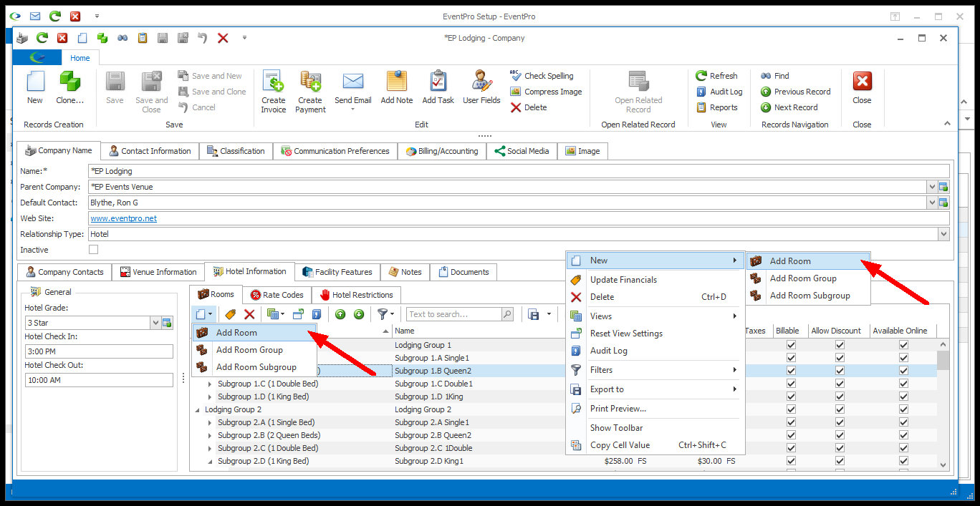
Task: Open the www.eventpro.net web site link
Action: point(123,218)
